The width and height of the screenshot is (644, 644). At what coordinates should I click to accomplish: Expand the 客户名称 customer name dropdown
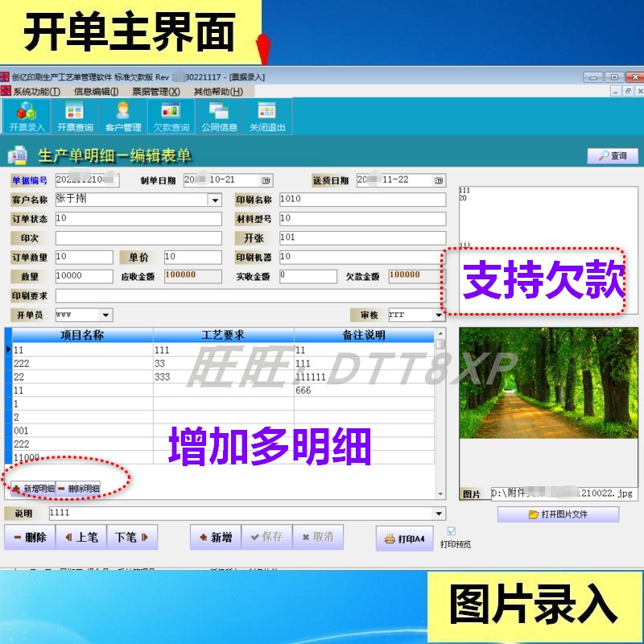pyautogui.click(x=215, y=199)
